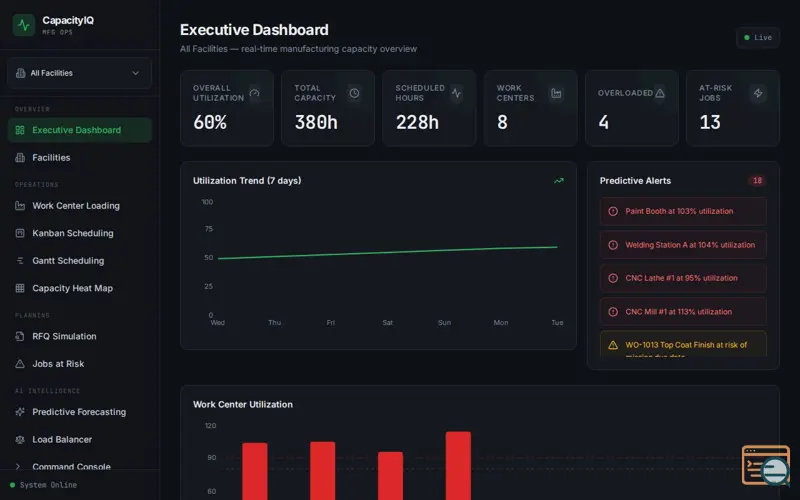Click the tallest red utilization bar
This screenshot has height=500, width=800.
click(458, 466)
